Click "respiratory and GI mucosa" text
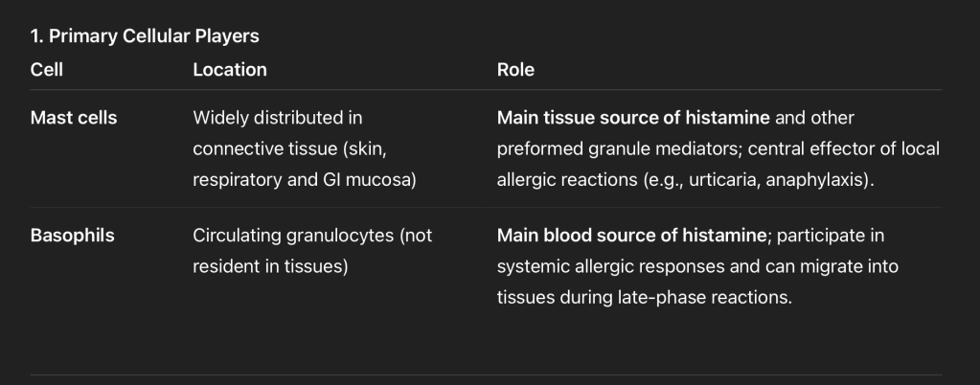The width and height of the screenshot is (980, 385). (x=304, y=180)
